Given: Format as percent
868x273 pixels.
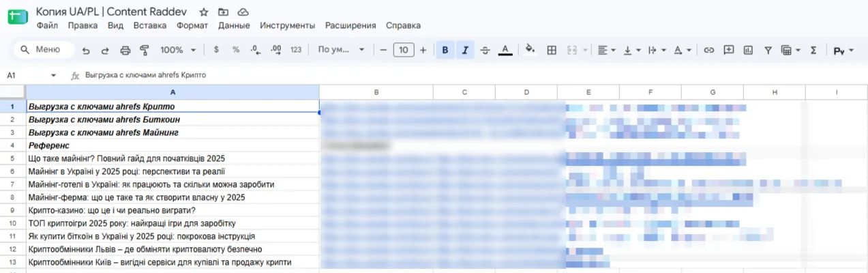Looking at the screenshot, I should point(236,50).
